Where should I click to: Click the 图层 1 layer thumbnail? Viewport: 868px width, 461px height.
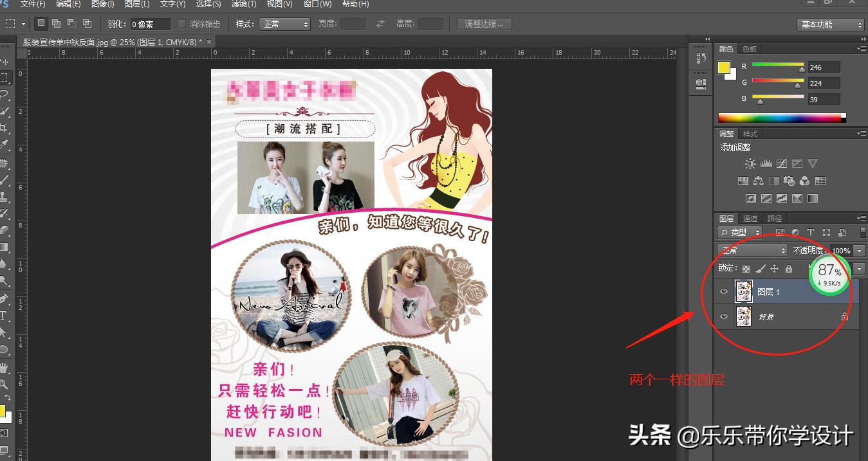[x=744, y=291]
